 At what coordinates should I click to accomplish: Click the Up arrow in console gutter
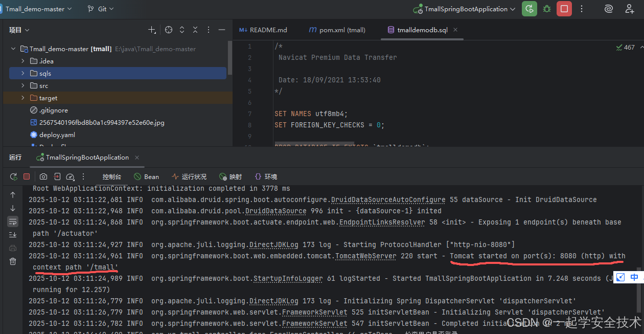pyautogui.click(x=13, y=195)
